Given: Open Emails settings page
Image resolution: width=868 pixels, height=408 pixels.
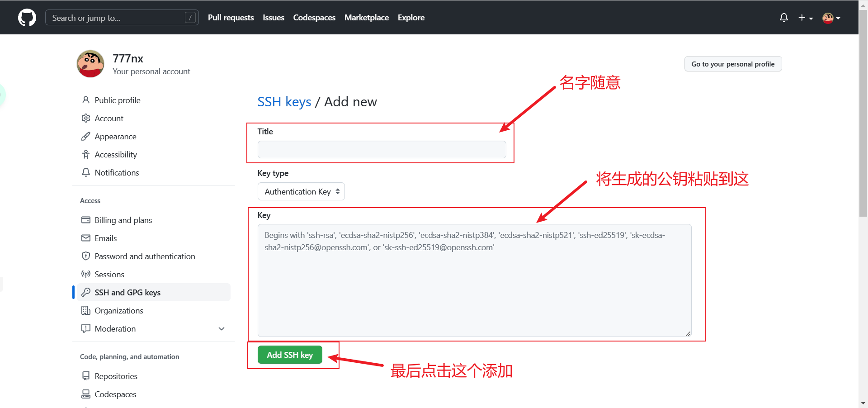Looking at the screenshot, I should coord(106,238).
